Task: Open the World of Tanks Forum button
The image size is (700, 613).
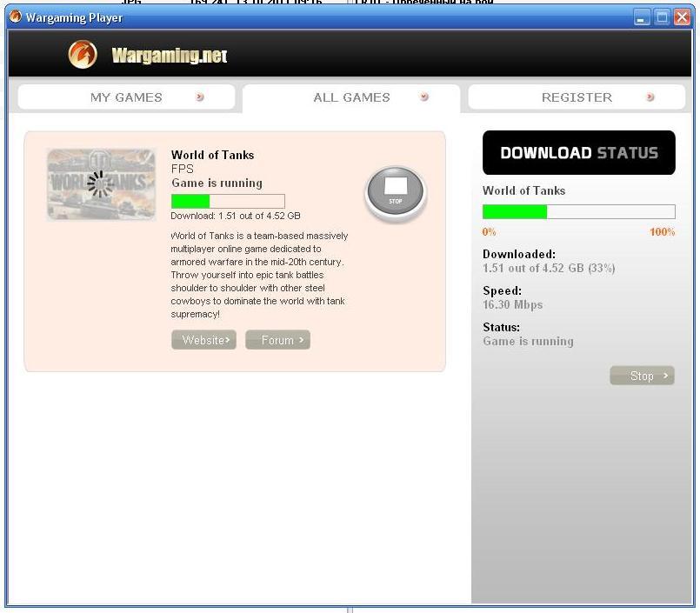Action: [277, 340]
